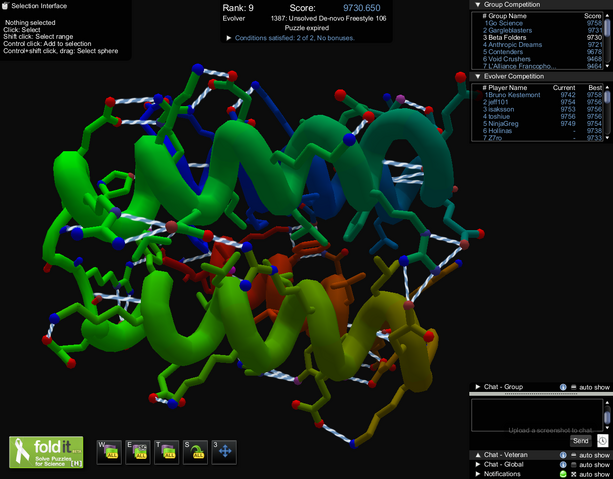Open Contenders group entry

point(542,52)
